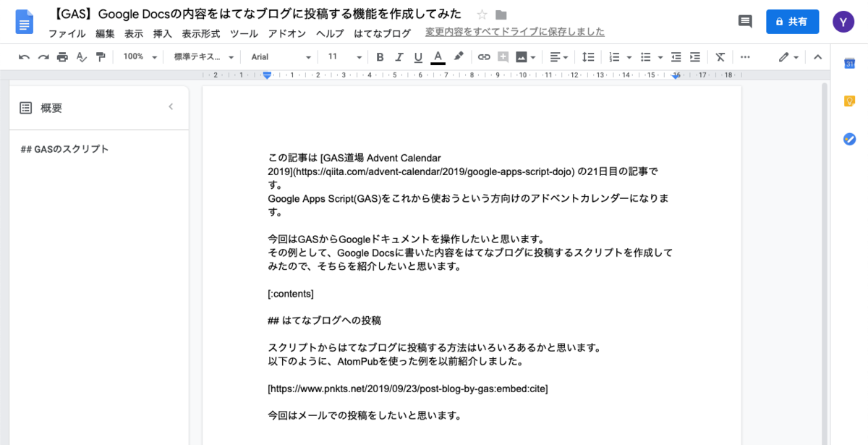Open Google Tasks side panel
This screenshot has width=868, height=445.
click(850, 139)
